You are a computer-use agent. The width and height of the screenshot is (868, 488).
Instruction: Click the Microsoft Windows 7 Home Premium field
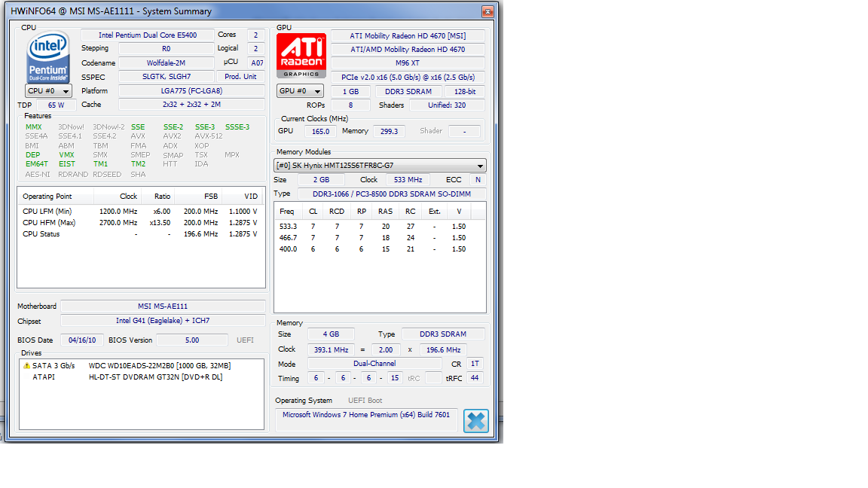(366, 420)
